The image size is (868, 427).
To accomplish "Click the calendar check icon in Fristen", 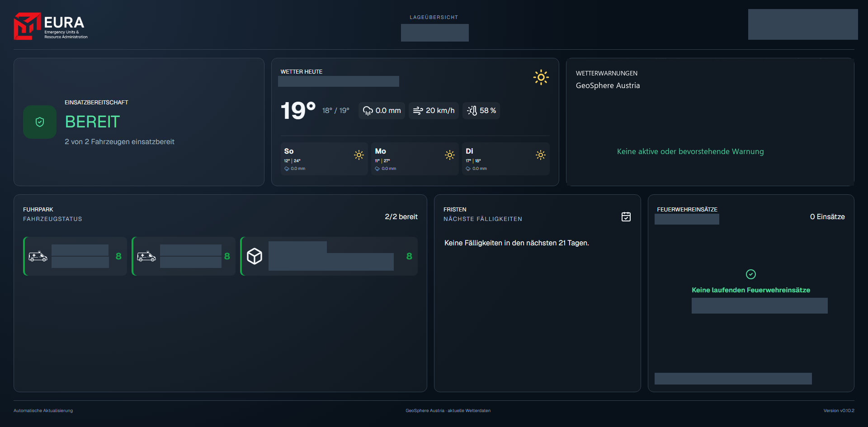I will coord(626,217).
